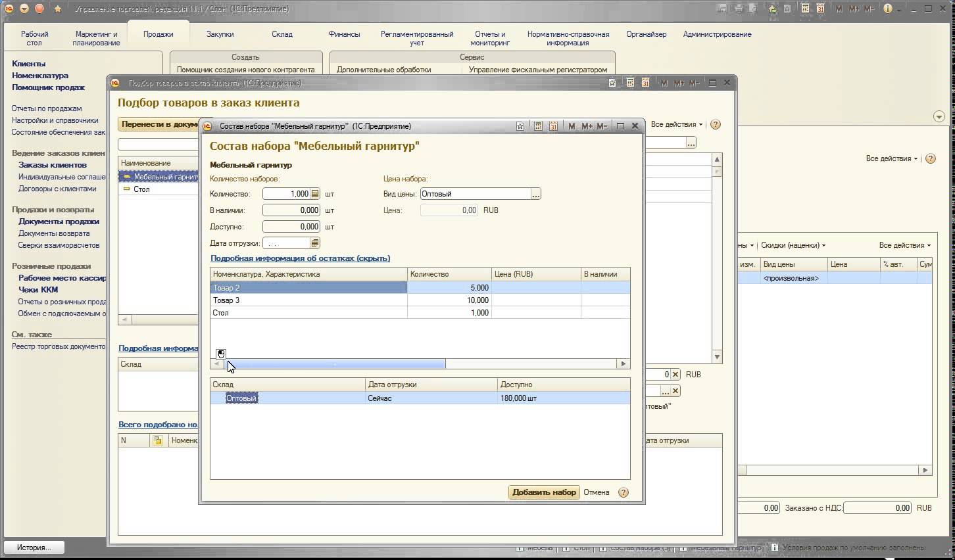Click the clear X next to the 0 RUB field
This screenshot has width=955, height=560.
pyautogui.click(x=675, y=375)
